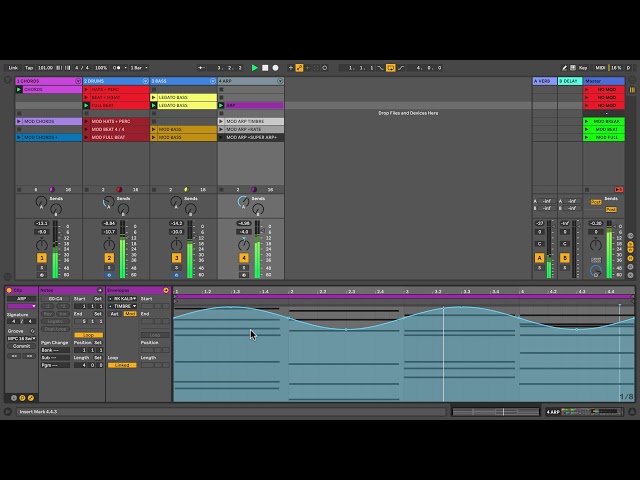Stop playback with the transport stop button
Screen dimensions: 640x480
pos(265,68)
